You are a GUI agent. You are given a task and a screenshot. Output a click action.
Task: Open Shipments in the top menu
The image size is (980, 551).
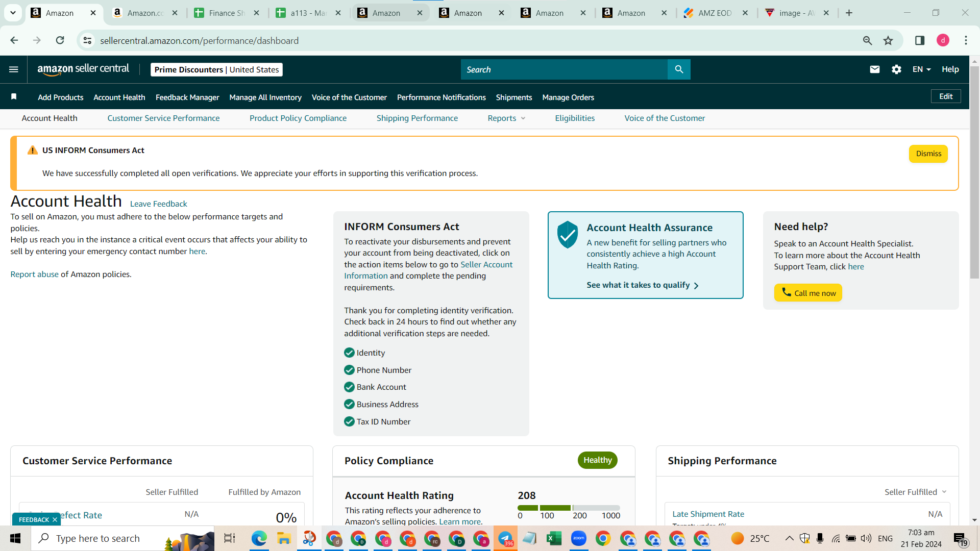[x=514, y=97]
